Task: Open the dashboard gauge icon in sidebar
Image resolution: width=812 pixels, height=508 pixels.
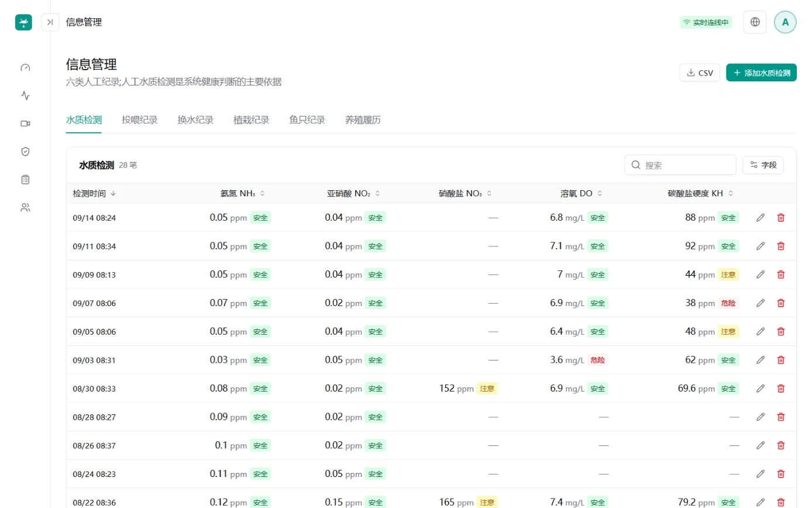Action: (x=25, y=67)
